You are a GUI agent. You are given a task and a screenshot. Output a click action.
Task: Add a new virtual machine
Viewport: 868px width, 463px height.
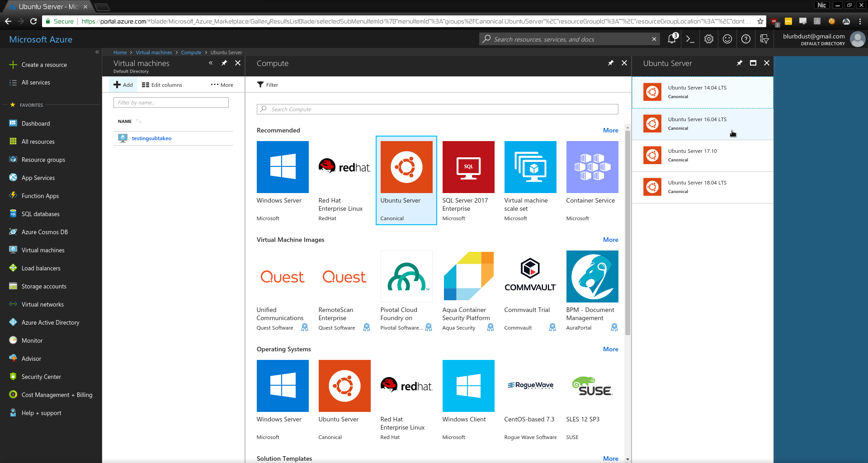[123, 85]
